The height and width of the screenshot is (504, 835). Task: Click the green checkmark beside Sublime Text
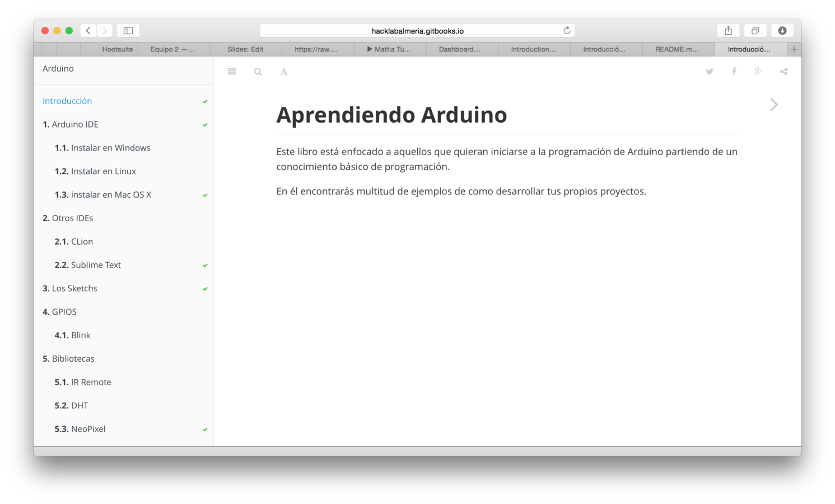(205, 265)
